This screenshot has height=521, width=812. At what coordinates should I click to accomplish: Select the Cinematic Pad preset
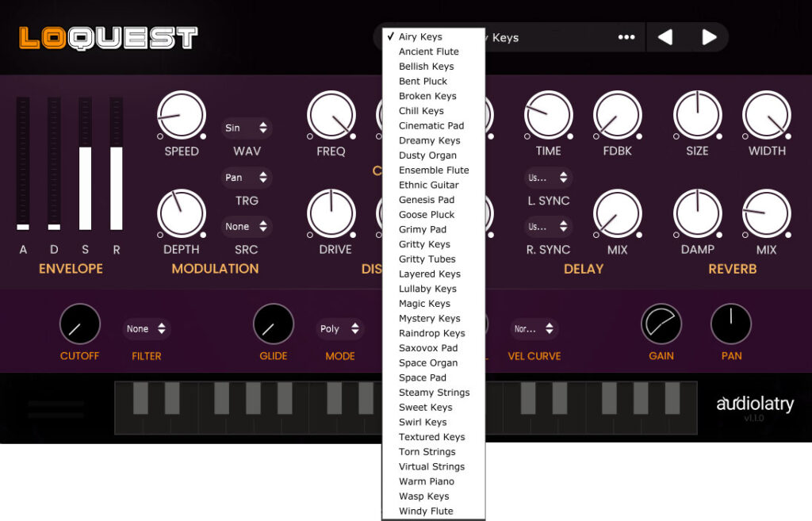click(x=434, y=125)
